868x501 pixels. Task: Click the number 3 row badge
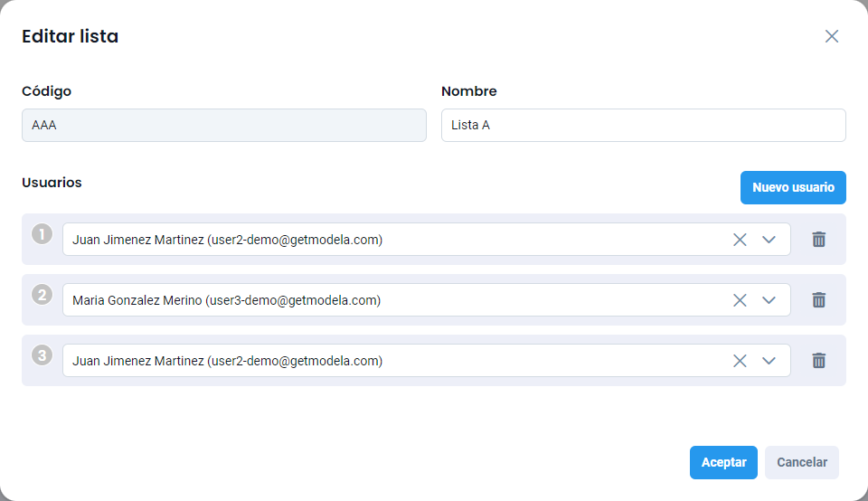tap(42, 355)
